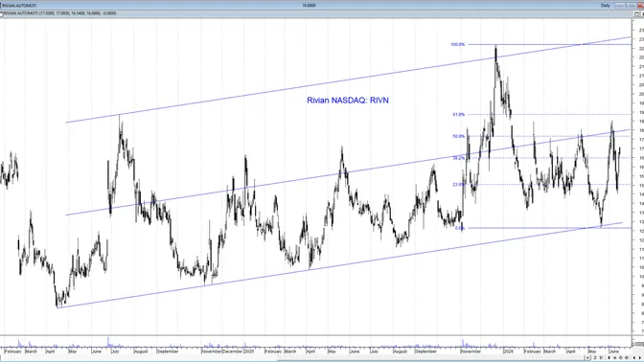
Task: Click the boxed arrow button in bottom toolbar
Action: tap(587, 357)
